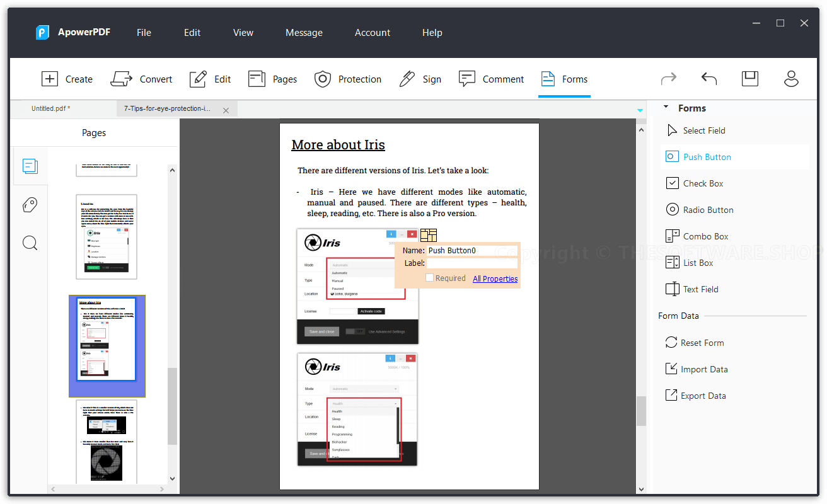
Task: Click the undo arrow icon
Action: 709,79
